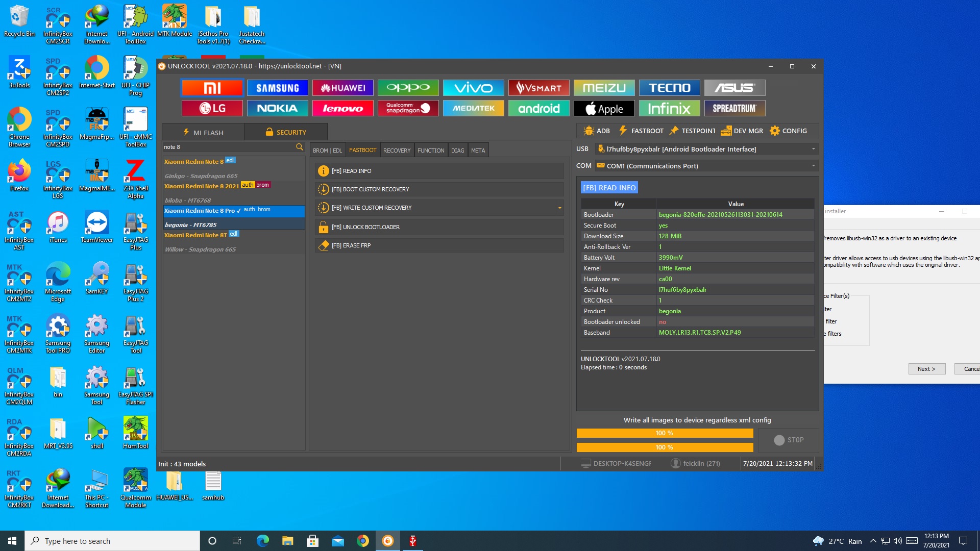The height and width of the screenshot is (551, 980).
Task: Open File Explorer from taskbar
Action: pyautogui.click(x=287, y=541)
